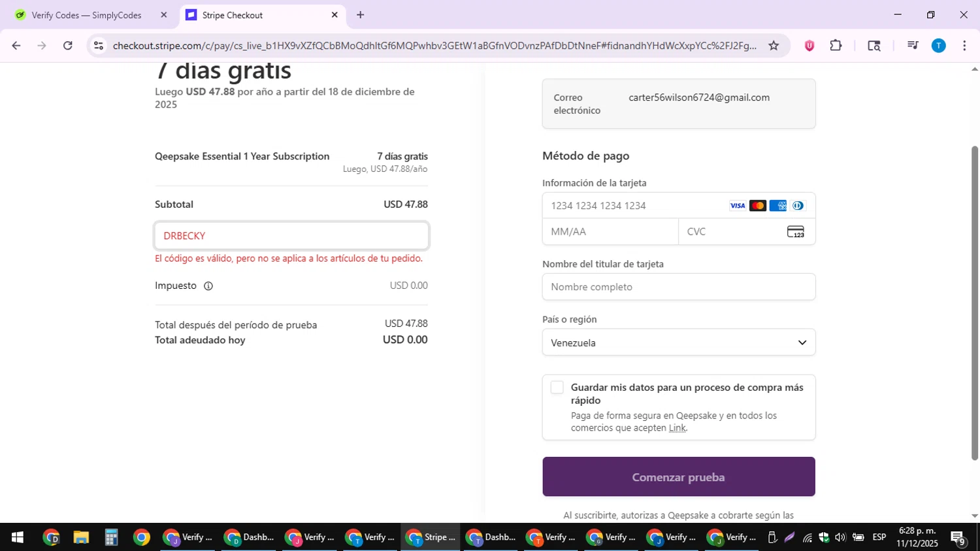Image resolution: width=980 pixels, height=551 pixels.
Task: Click the Impuesto USD 0.00 value
Action: coord(409,286)
